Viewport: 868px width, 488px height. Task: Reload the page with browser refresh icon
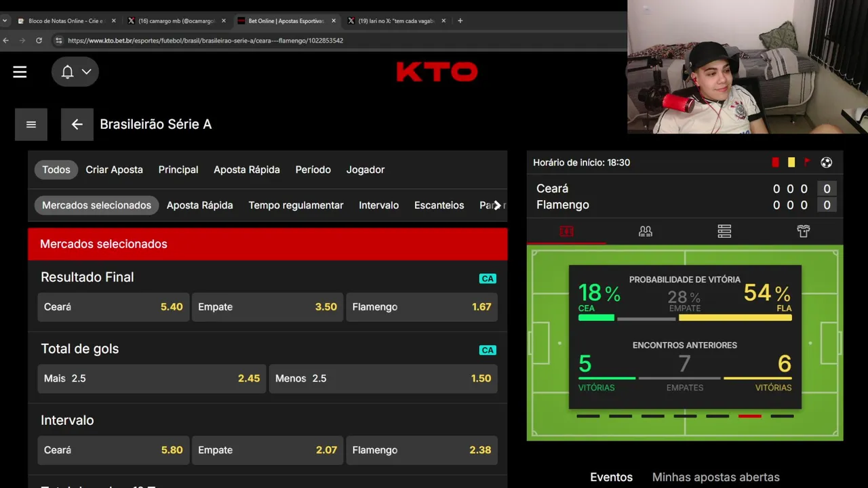tap(39, 41)
